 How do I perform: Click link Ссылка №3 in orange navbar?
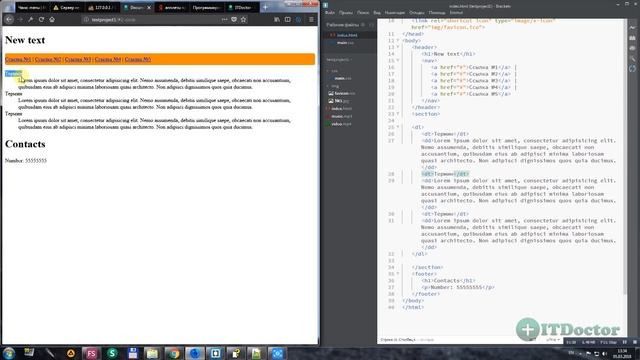pyautogui.click(x=78, y=60)
